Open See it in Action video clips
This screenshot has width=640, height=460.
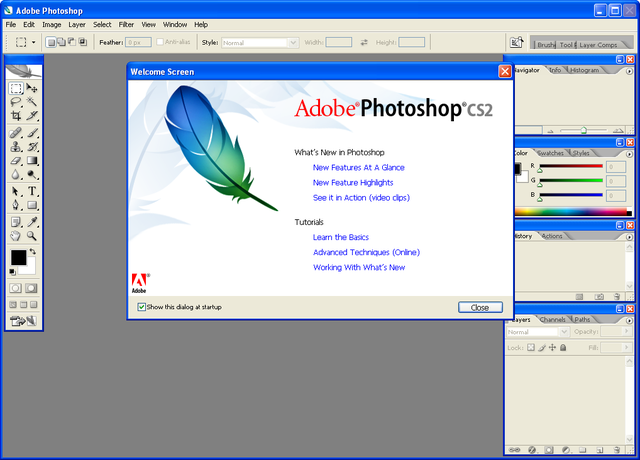pyautogui.click(x=361, y=198)
